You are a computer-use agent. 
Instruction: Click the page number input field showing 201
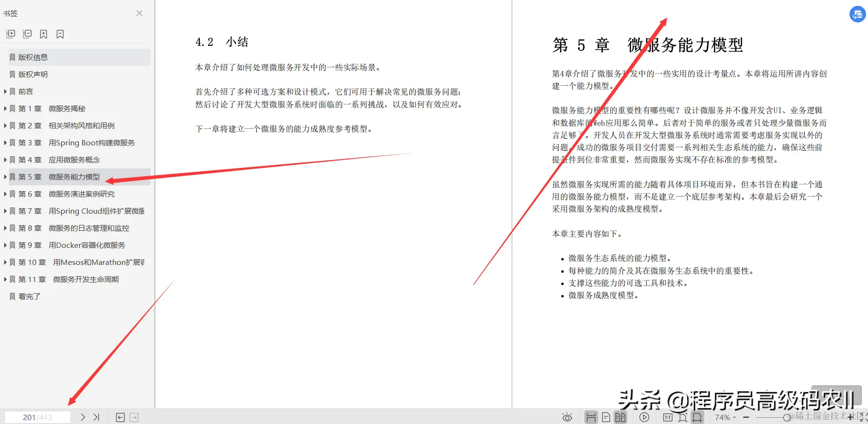coord(38,417)
